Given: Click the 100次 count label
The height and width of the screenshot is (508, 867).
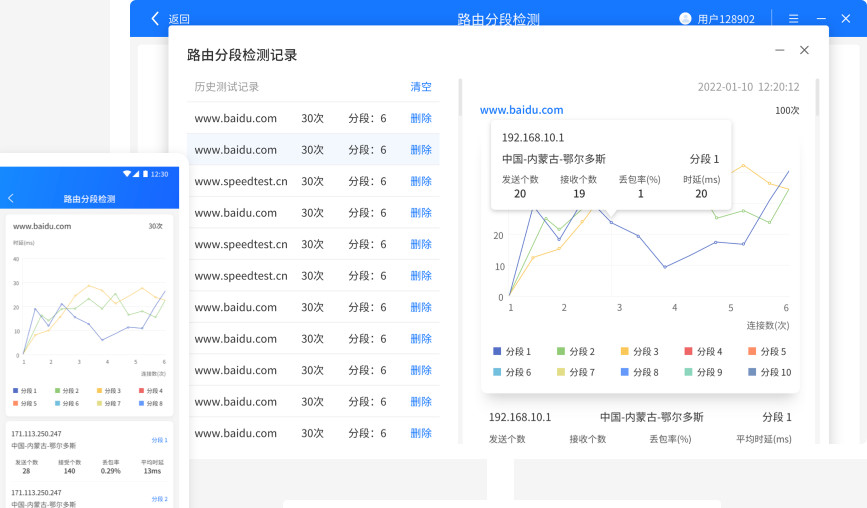Looking at the screenshot, I should 787,111.
